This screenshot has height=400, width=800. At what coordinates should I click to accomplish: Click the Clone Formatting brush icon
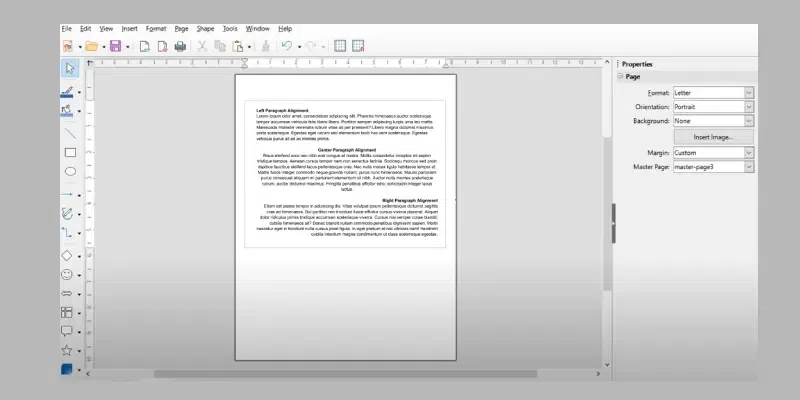pyautogui.click(x=265, y=46)
